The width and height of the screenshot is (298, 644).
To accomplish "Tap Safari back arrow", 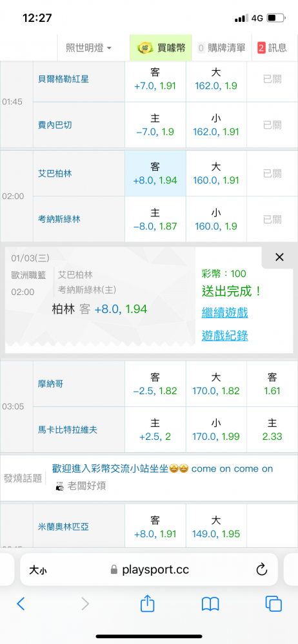I will pyautogui.click(x=21, y=603).
